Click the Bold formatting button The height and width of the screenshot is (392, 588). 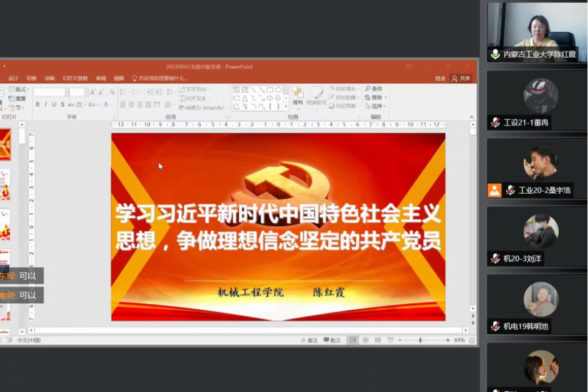pyautogui.click(x=38, y=105)
